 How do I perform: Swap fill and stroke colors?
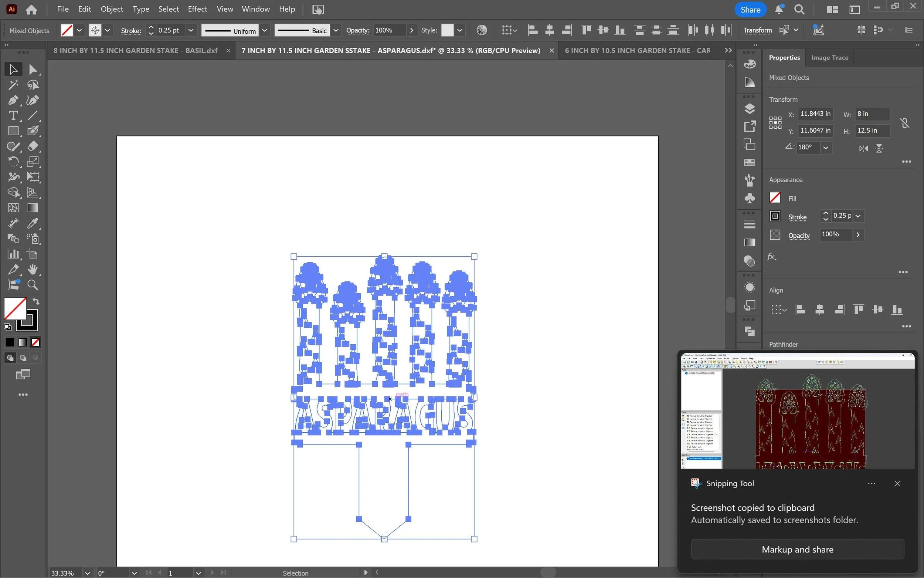[36, 301]
